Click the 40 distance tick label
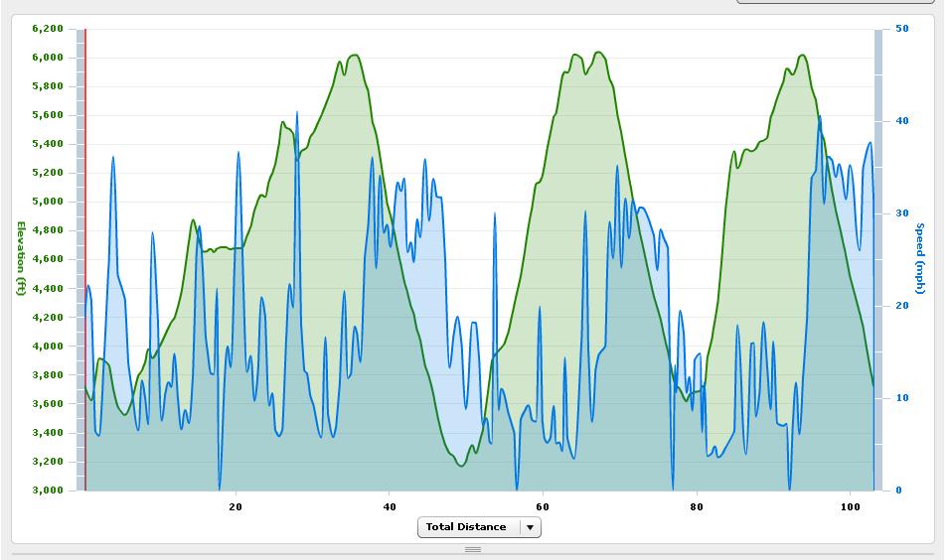Screen dimensions: 951x560 point(390,506)
